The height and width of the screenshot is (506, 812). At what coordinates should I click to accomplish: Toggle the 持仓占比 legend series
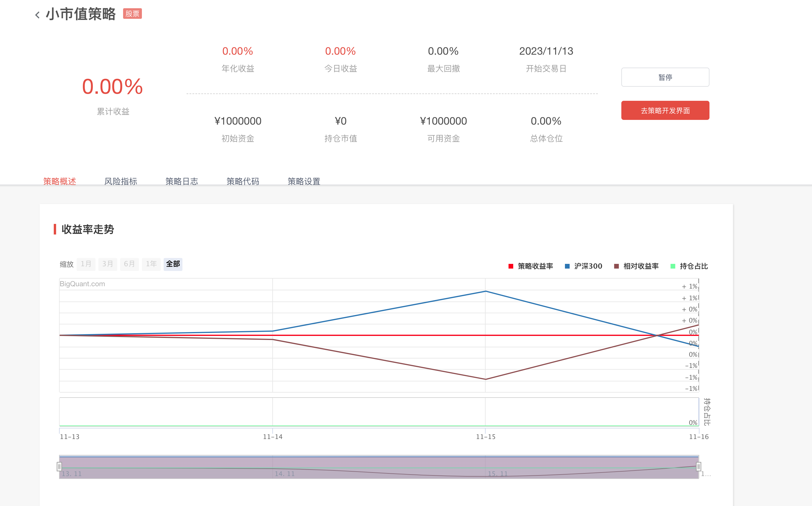(x=694, y=266)
